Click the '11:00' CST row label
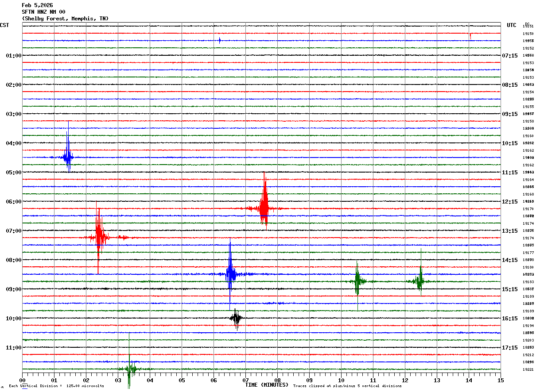The width and height of the screenshot is (536, 392). [14, 348]
